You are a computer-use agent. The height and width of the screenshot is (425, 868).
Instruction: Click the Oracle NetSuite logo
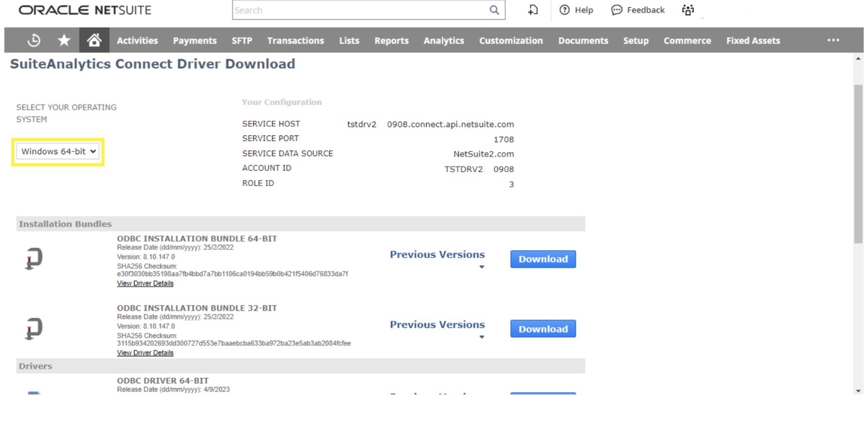tap(85, 10)
